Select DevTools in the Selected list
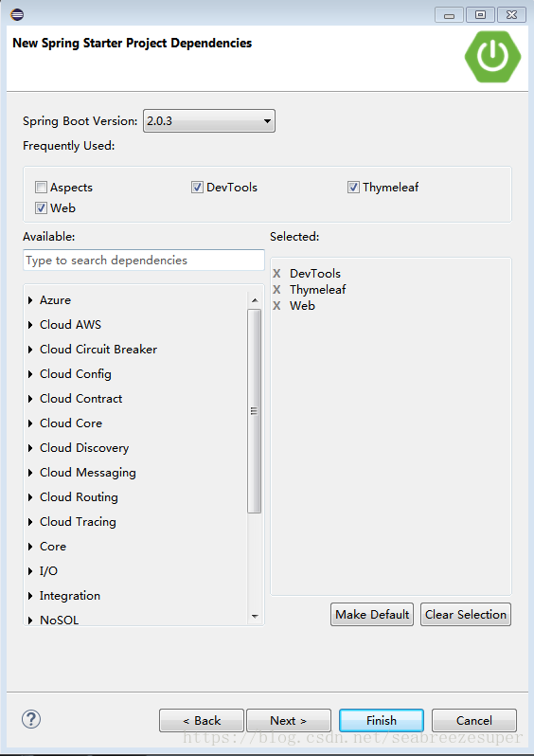 point(315,274)
